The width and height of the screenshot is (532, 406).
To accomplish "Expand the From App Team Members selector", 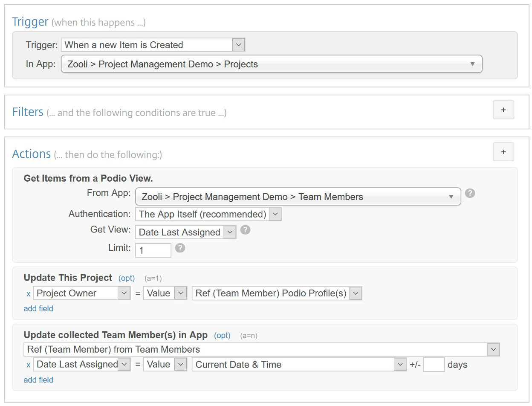I will point(298,197).
